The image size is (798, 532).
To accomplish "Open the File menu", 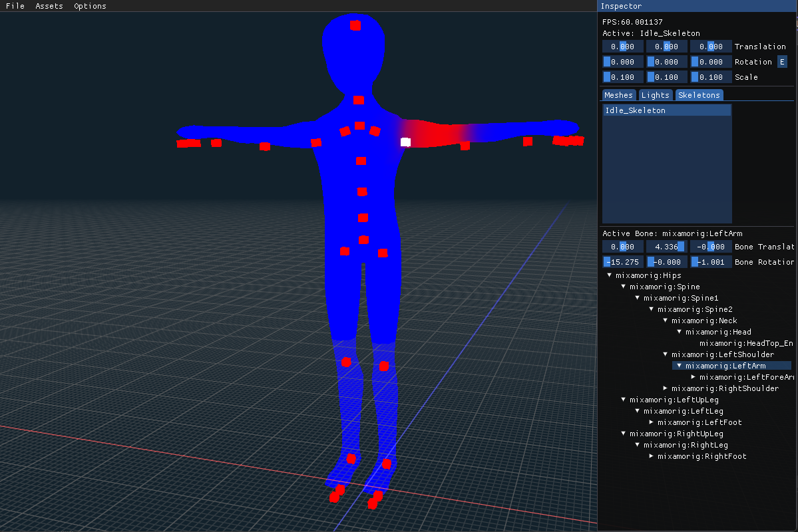I will [14, 6].
